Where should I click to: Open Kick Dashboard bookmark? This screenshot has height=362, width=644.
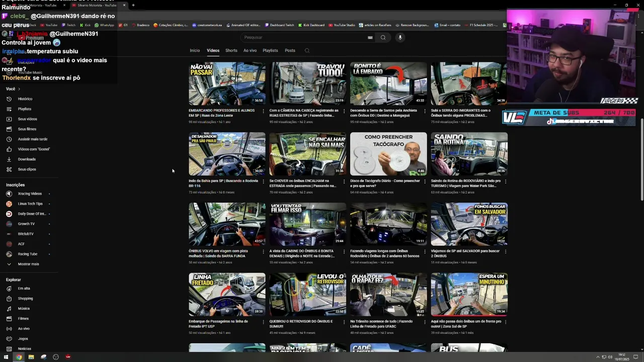[311, 25]
